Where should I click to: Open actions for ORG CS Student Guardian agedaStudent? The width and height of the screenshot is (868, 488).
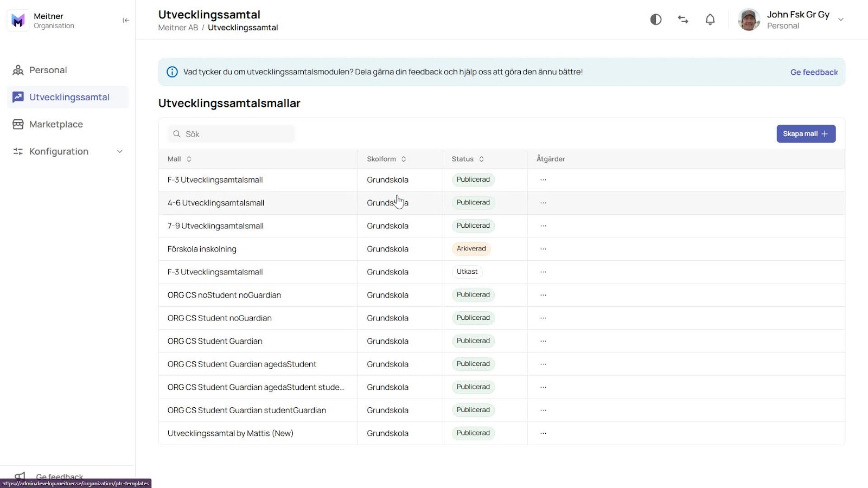(543, 364)
